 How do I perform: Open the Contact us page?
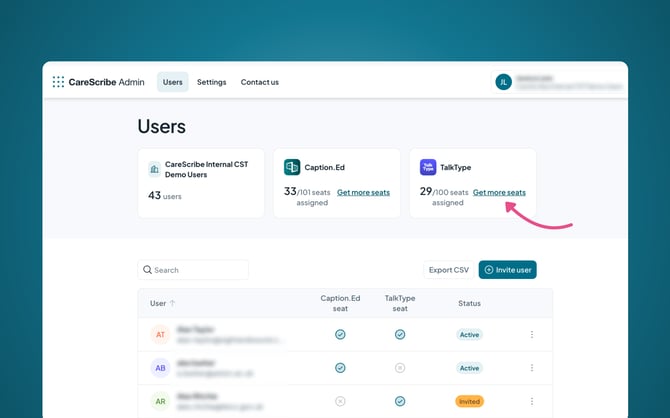coord(260,82)
